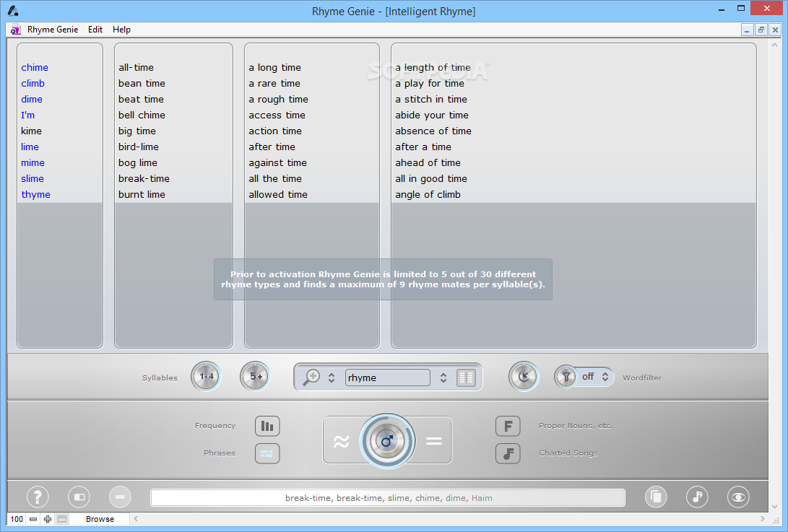Open the search type stepper arrows
The image size is (788, 532).
coord(332,378)
